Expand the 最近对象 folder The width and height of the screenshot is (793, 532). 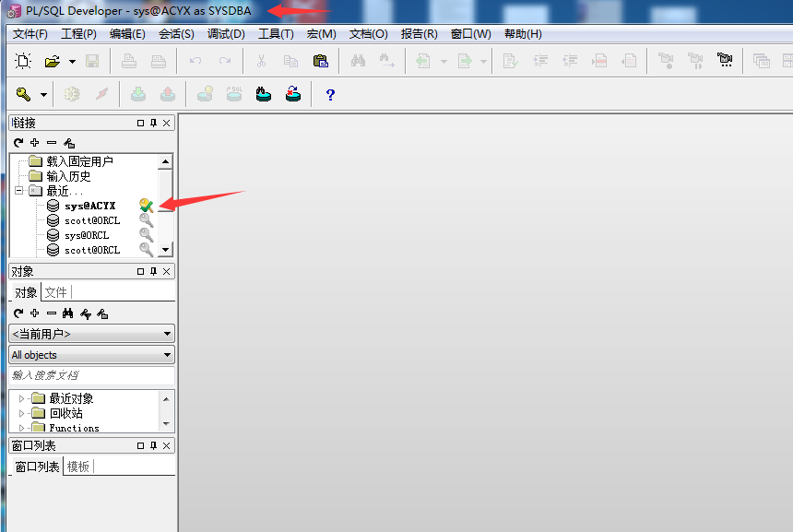click(x=21, y=398)
